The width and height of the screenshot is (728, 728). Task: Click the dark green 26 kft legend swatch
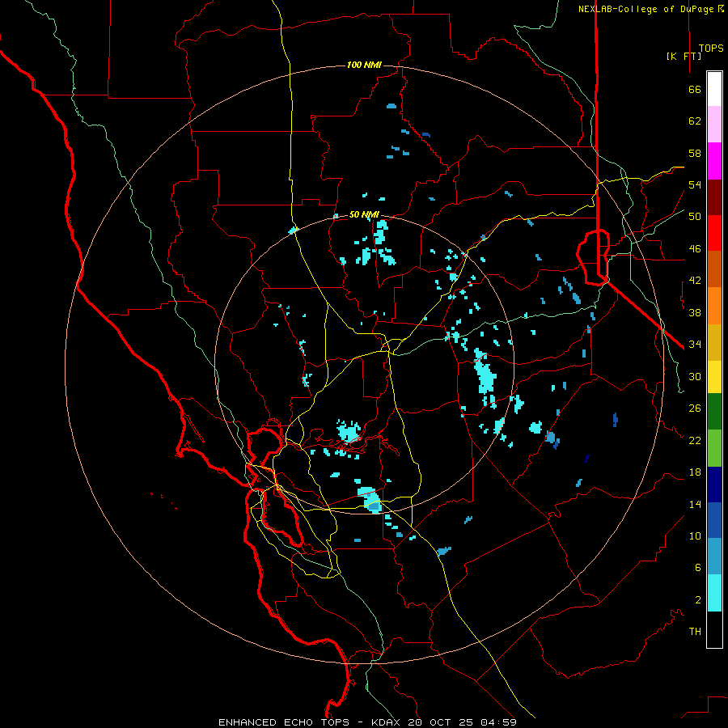(714, 412)
